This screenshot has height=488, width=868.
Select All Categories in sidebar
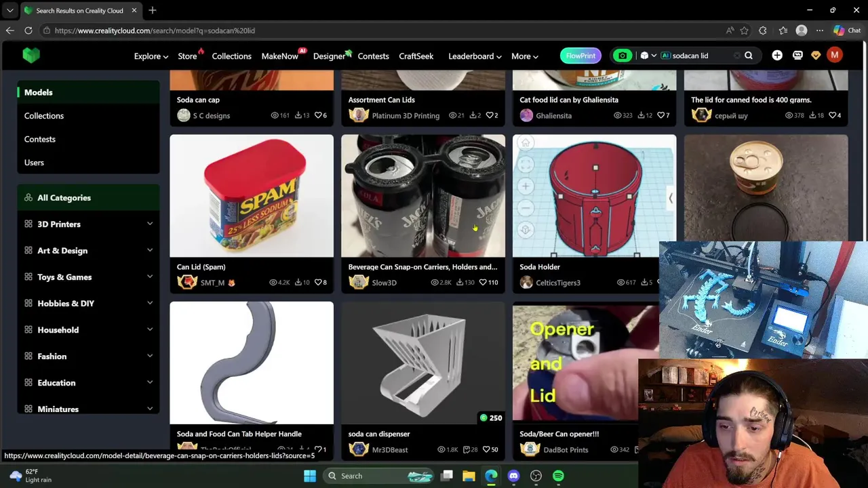[88, 198]
